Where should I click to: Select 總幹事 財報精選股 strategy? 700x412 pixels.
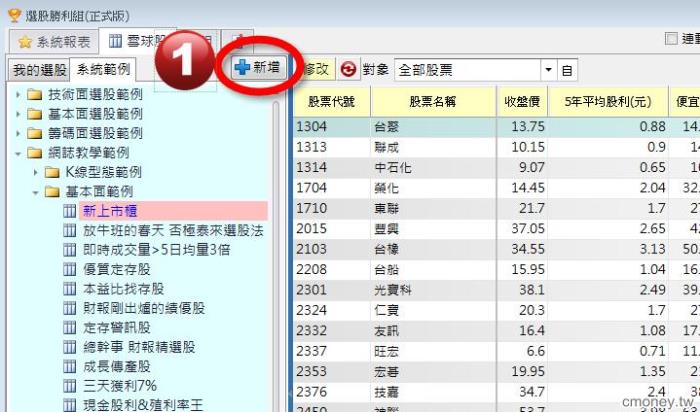[139, 347]
